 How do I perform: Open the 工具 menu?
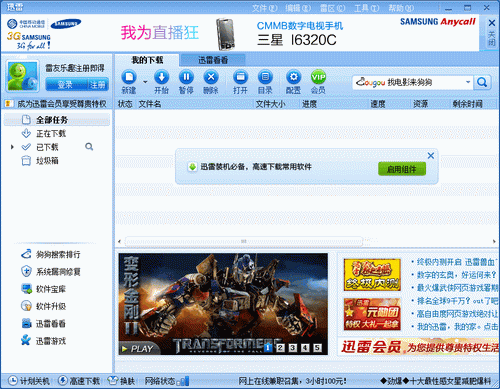366,8
